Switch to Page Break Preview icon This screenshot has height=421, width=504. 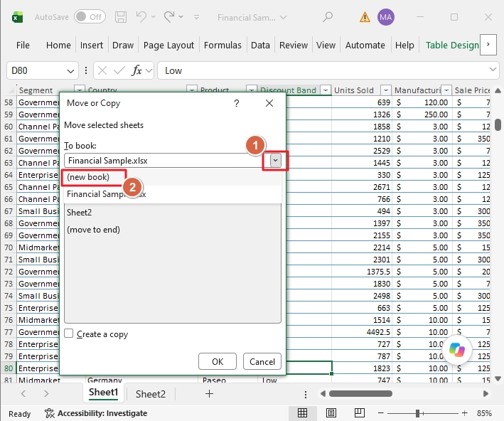pyautogui.click(x=359, y=413)
